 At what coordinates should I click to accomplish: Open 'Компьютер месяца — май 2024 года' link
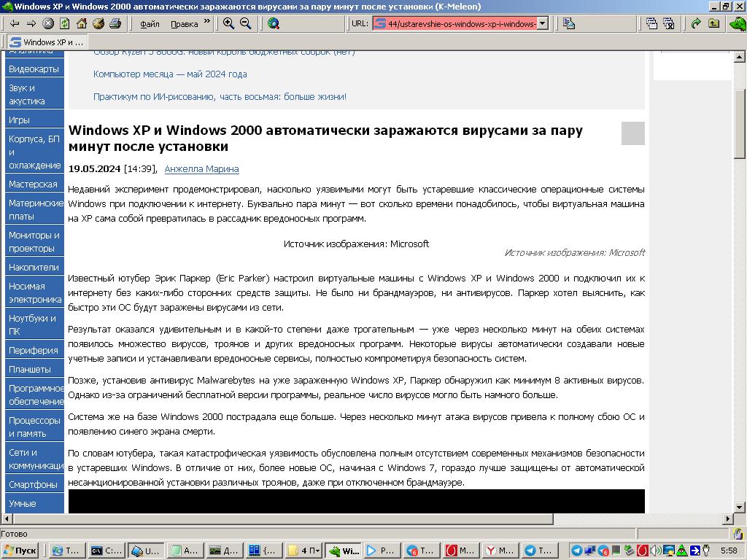(170, 74)
